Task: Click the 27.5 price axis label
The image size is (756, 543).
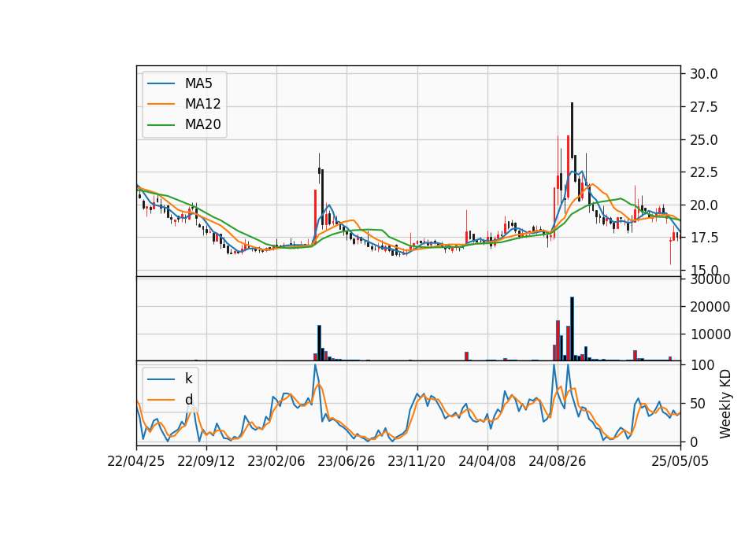Action: [704, 107]
